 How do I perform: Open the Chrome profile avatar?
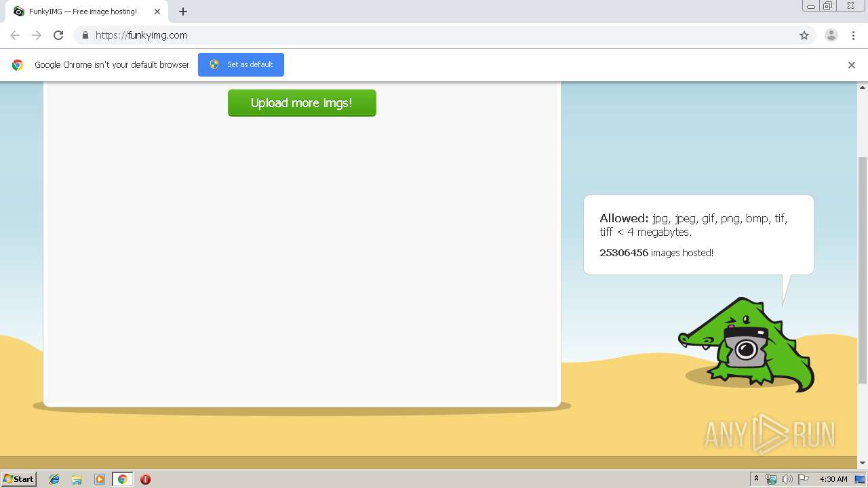[831, 35]
